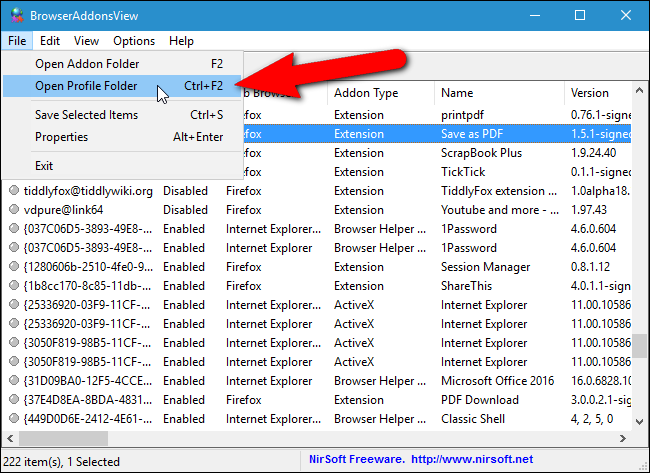Select the Session Manager name cell
Viewport: 650px width, 473px height.
pyautogui.click(x=485, y=267)
